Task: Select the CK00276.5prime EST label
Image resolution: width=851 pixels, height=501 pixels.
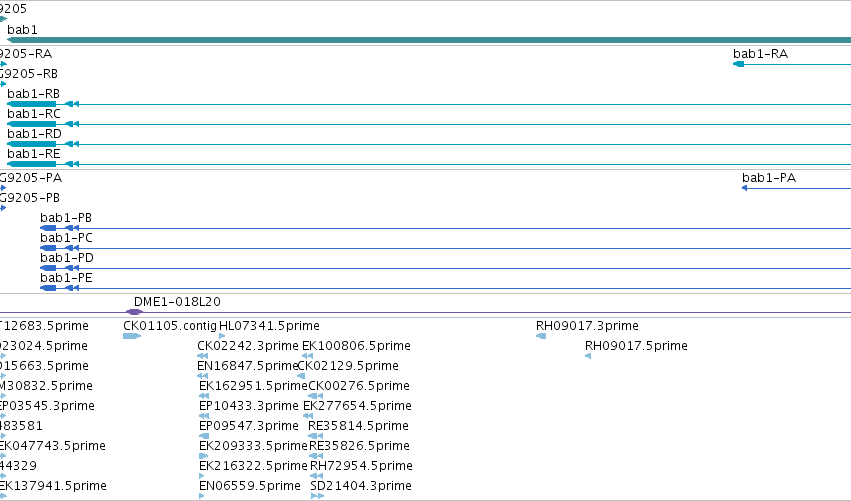Action: (359, 386)
